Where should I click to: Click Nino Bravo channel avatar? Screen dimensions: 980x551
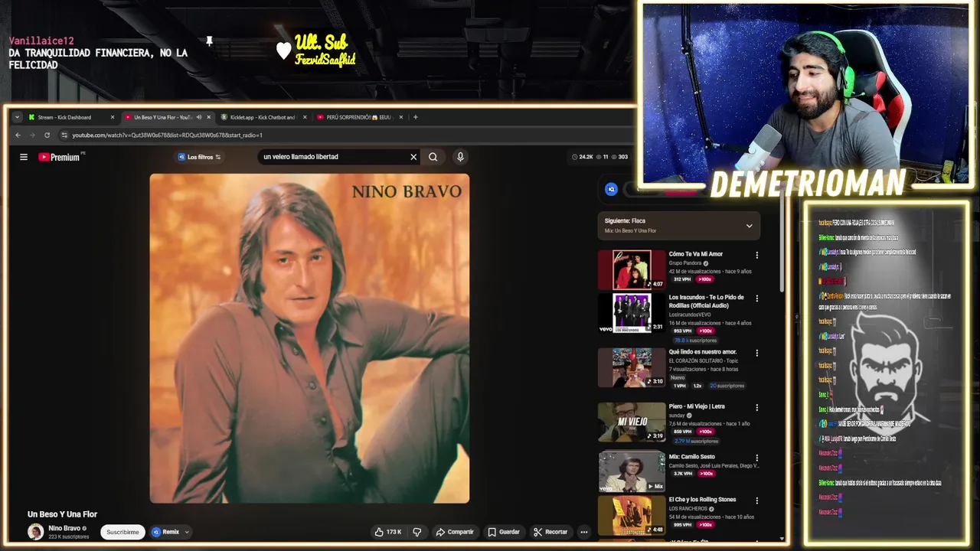coord(35,532)
